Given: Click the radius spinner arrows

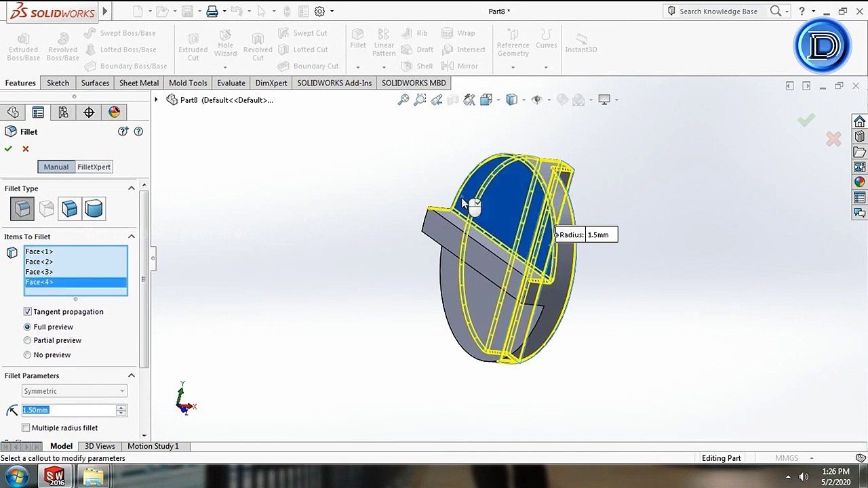Looking at the screenshot, I should [x=121, y=410].
